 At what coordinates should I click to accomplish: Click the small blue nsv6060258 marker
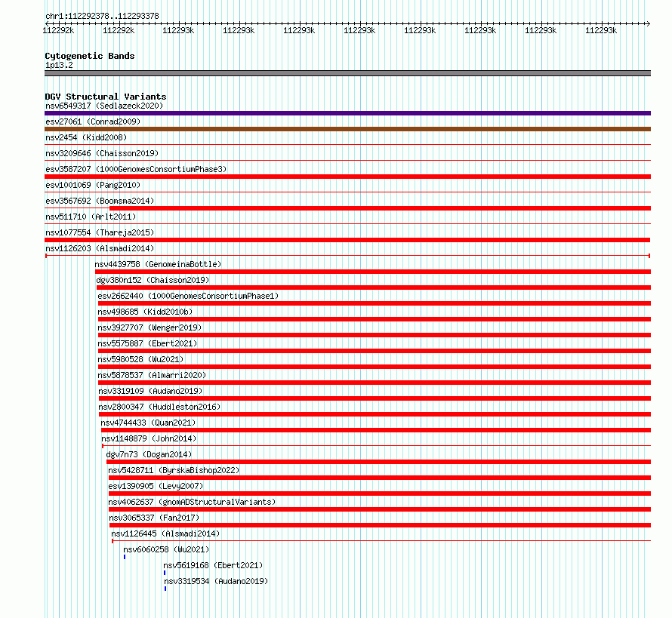tap(125, 557)
